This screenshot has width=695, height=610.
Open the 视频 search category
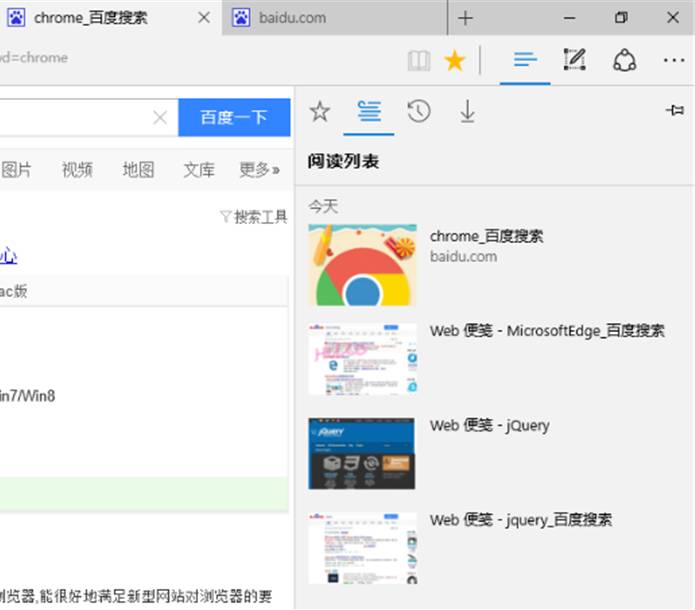click(77, 170)
